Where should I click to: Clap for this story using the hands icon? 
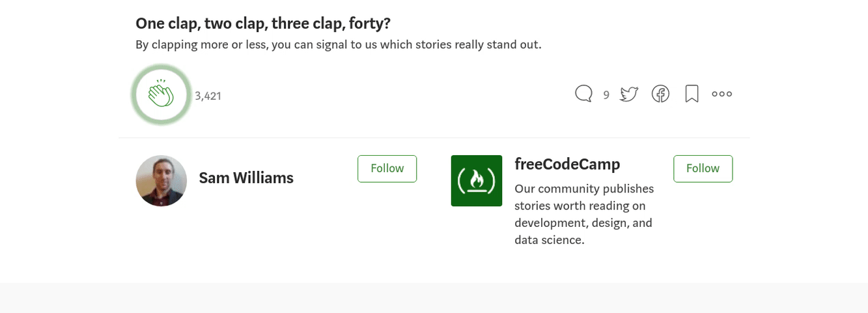161,95
